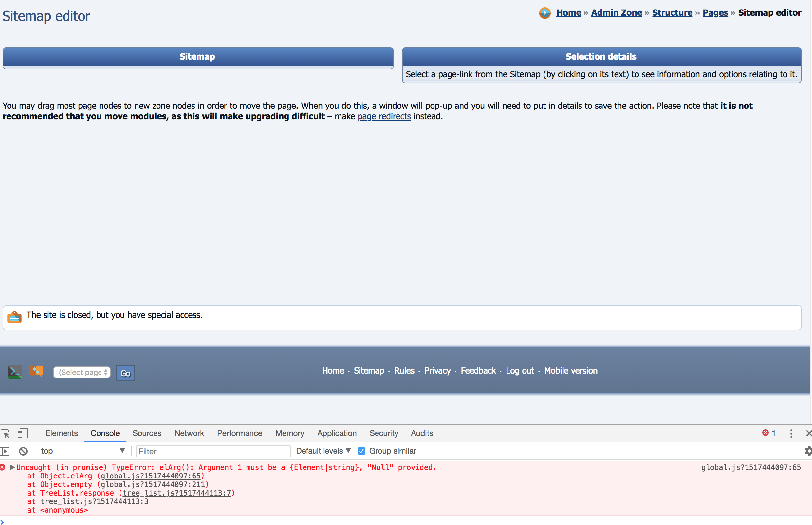Open the Select page dropdown
Image resolution: width=812 pixels, height=525 pixels.
click(82, 372)
